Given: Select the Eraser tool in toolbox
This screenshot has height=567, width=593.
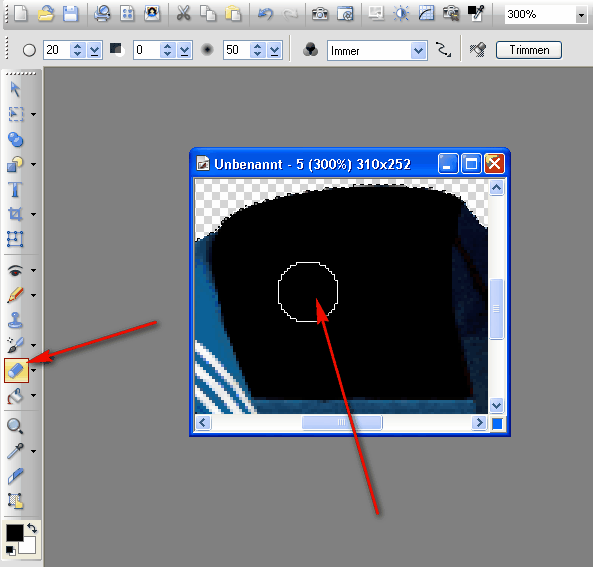Looking at the screenshot, I should [x=16, y=370].
